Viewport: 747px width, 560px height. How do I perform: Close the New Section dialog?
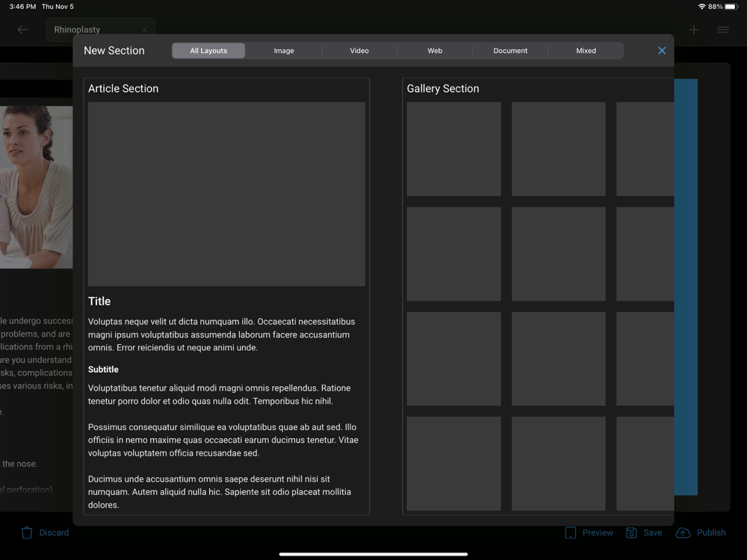click(662, 51)
